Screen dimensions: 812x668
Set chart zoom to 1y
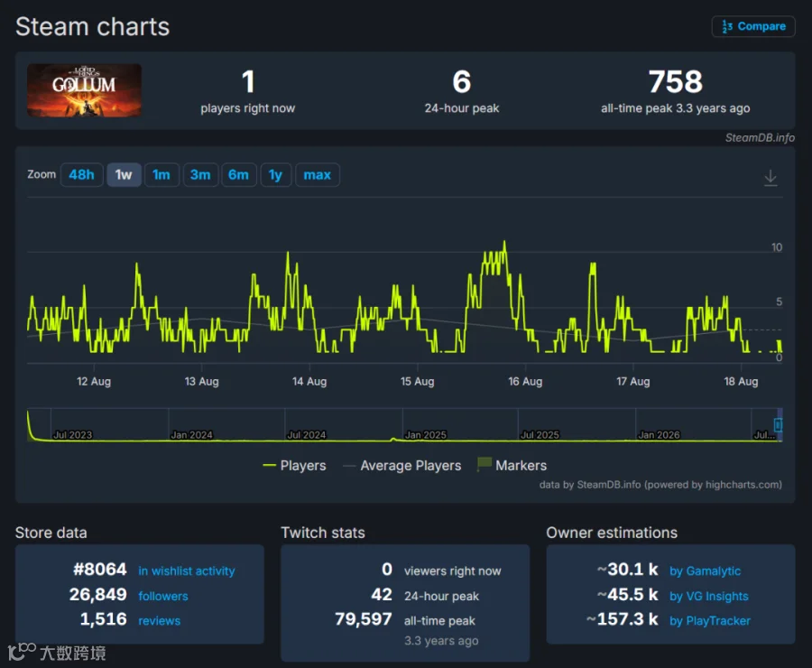click(x=275, y=174)
